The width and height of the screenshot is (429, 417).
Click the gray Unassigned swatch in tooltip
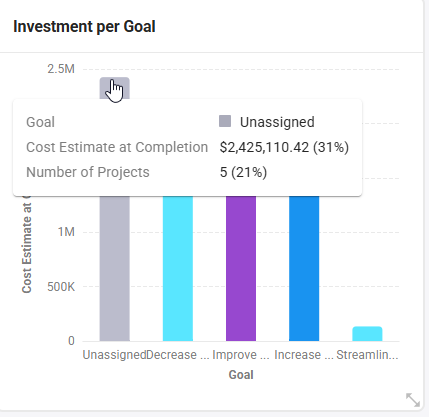click(x=225, y=121)
